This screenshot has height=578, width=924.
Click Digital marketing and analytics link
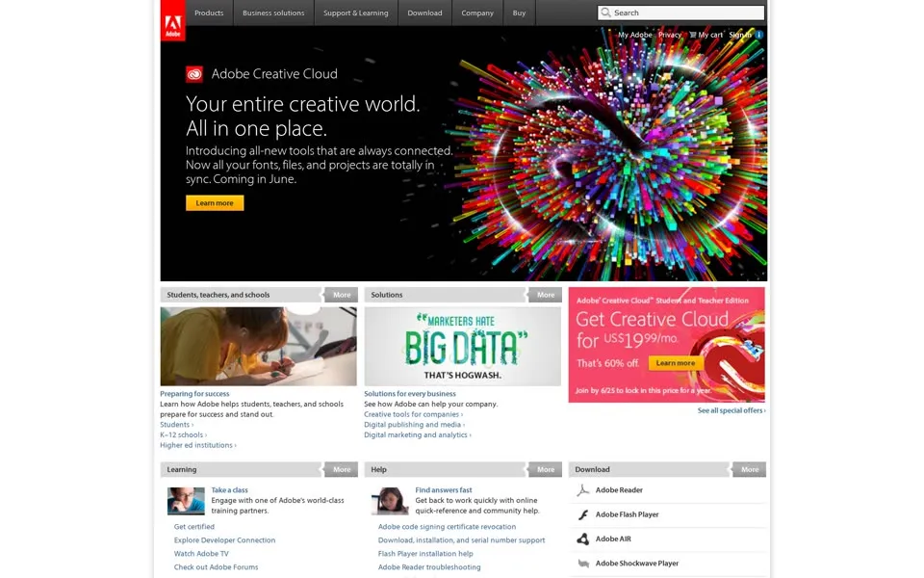coord(417,434)
